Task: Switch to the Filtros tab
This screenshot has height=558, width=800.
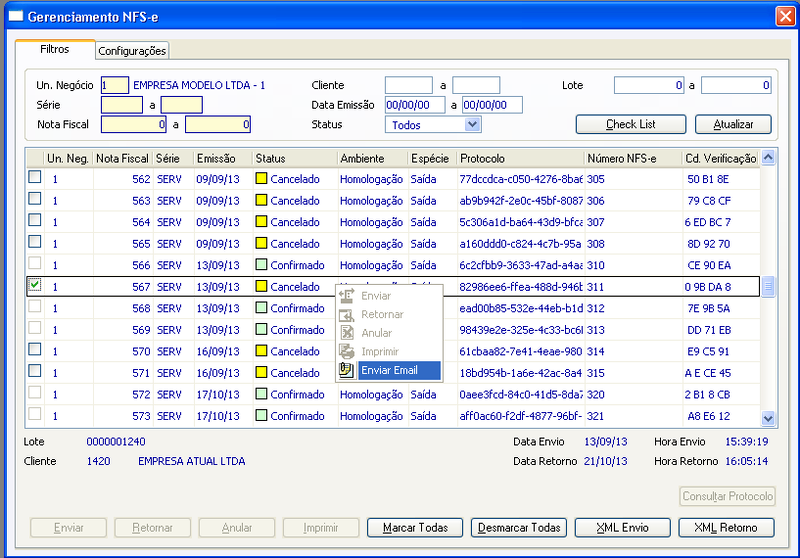Action: click(x=55, y=49)
